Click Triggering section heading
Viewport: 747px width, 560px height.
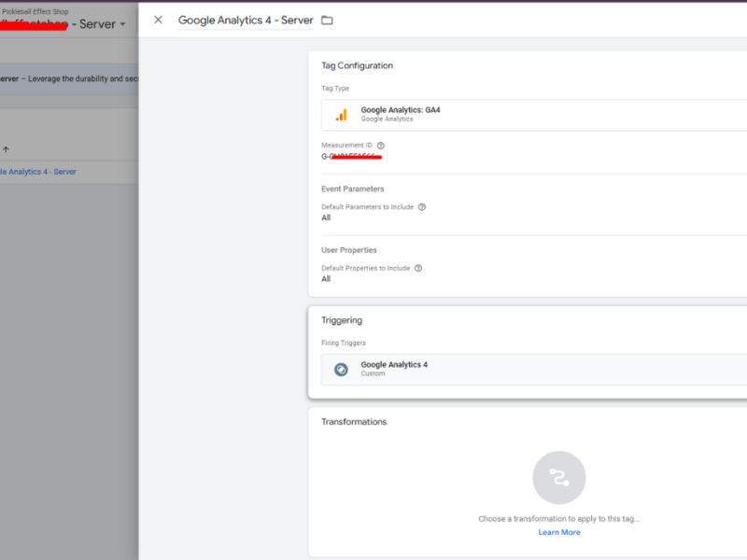tap(342, 320)
